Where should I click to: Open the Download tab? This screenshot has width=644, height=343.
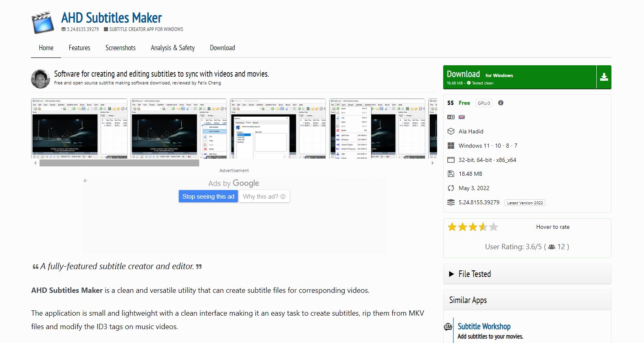222,48
